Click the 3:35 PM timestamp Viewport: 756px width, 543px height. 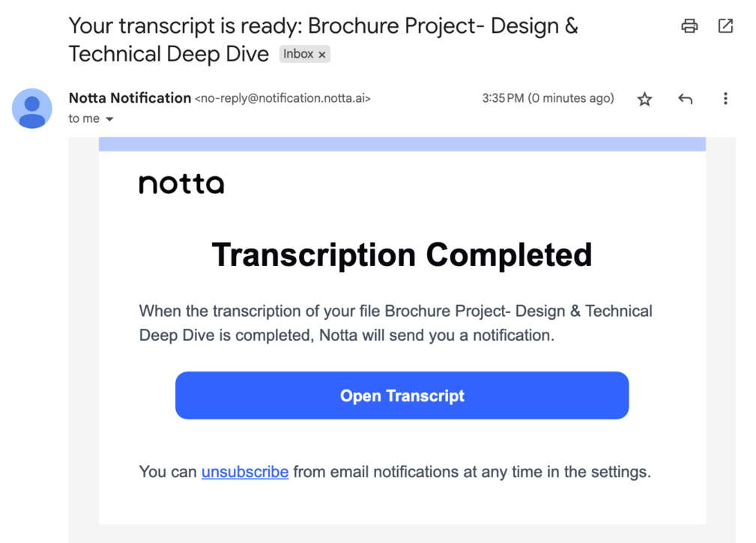point(548,98)
